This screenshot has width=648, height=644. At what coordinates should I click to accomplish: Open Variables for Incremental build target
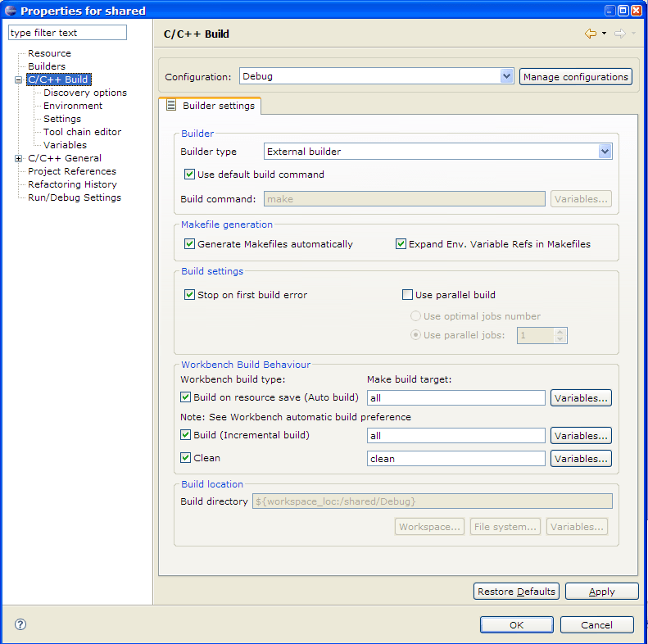(581, 436)
